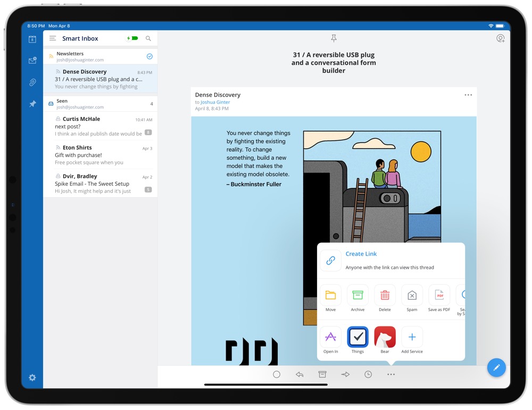
Task: Open the calendar icon in the sidebar
Action: click(x=32, y=39)
